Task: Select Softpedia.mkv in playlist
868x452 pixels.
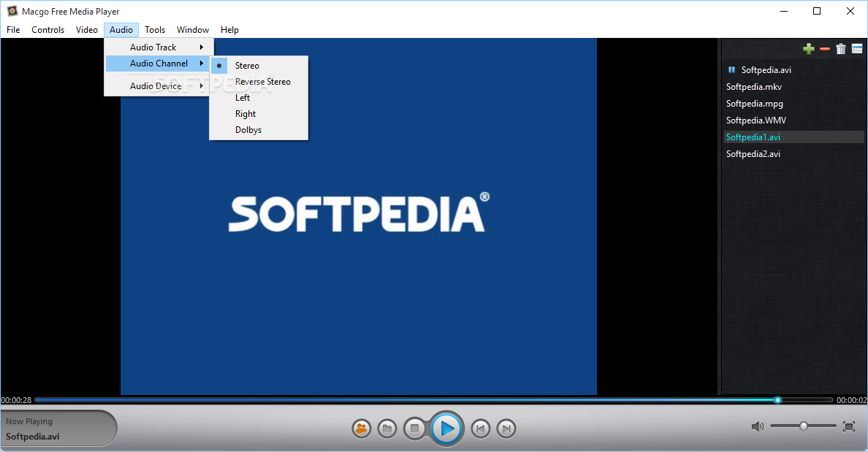Action: click(793, 87)
